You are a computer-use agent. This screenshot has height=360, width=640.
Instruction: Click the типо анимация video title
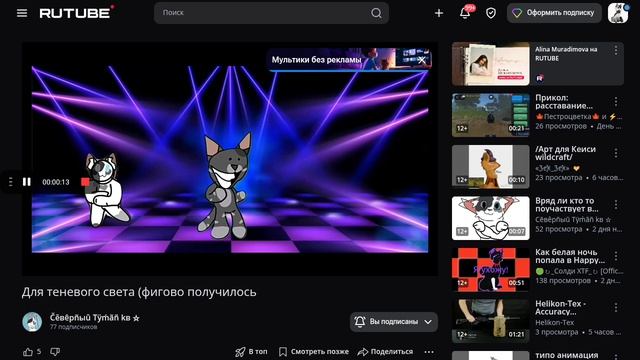[x=567, y=355]
